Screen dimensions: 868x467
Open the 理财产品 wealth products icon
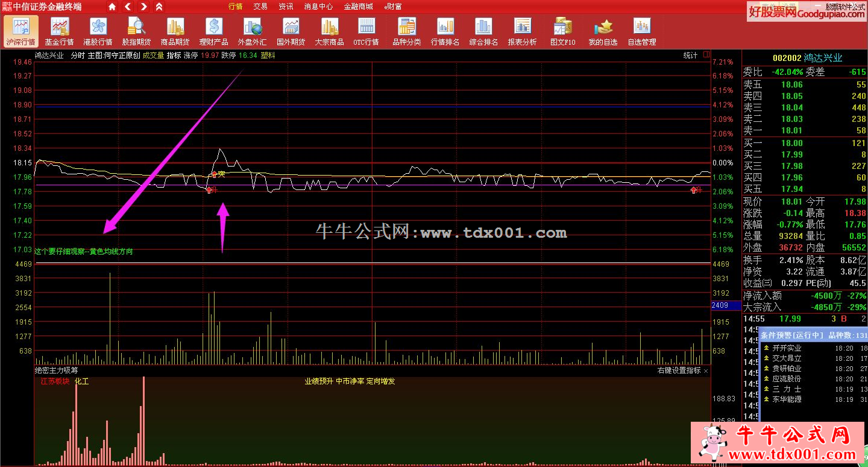coord(214,31)
